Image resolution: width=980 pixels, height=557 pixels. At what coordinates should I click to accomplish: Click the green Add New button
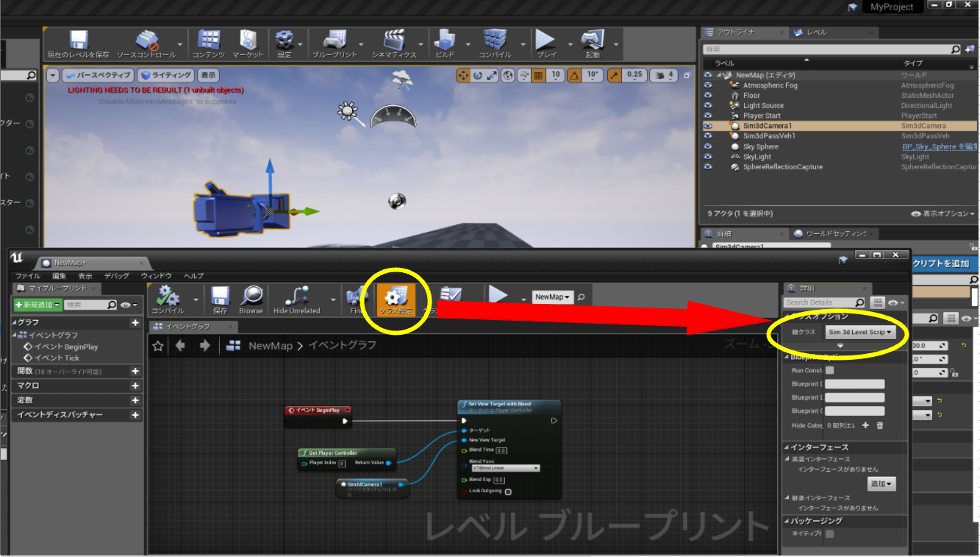click(37, 305)
